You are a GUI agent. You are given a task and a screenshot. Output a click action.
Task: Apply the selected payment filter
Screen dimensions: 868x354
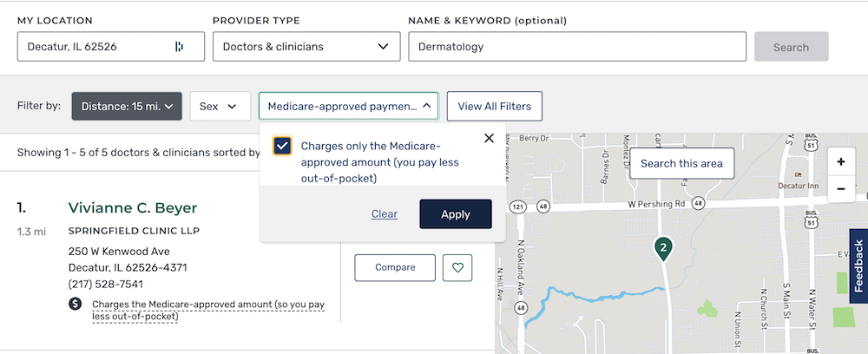click(456, 214)
